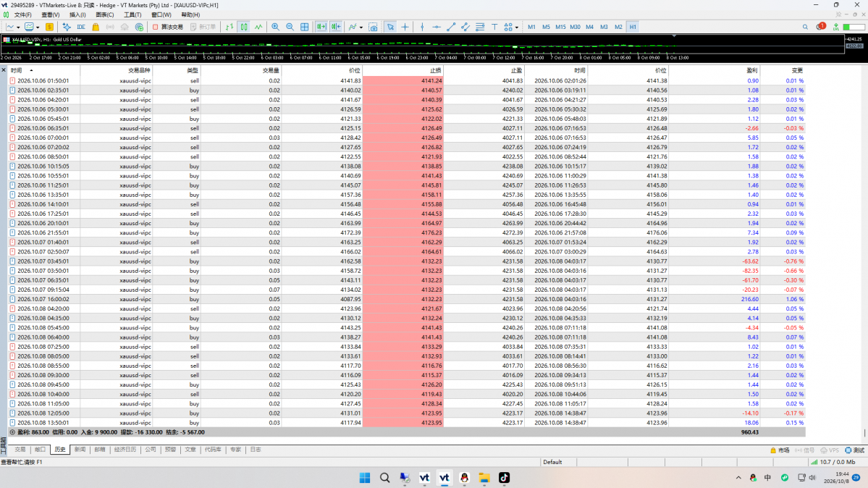
Task: Switch to M15 timeframe
Action: 560,27
